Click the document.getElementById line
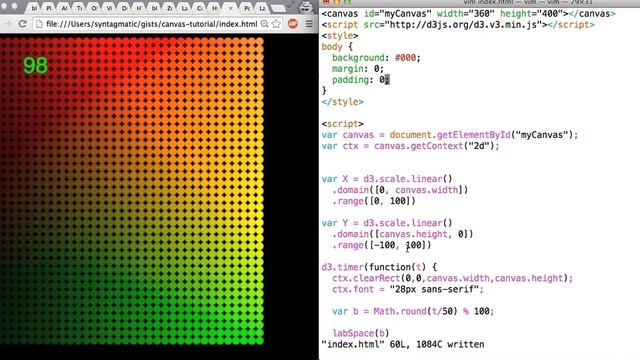 point(450,135)
